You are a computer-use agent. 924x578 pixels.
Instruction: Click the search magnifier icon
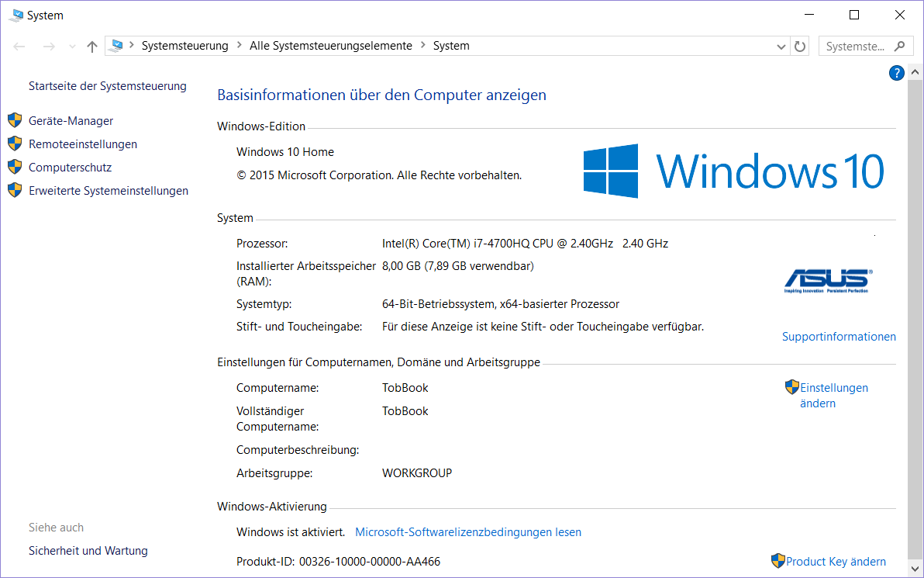[899, 46]
